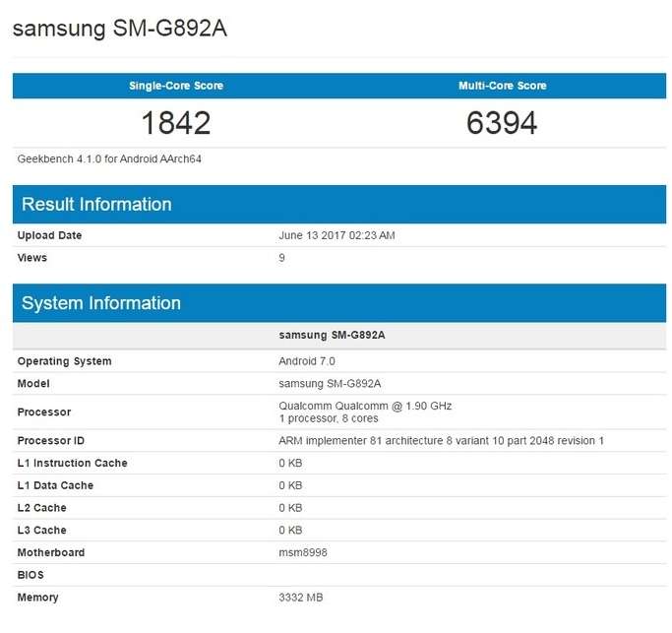Screen dimensions: 672x633
Task: Select the L1 Data Cache label
Action: tap(55, 485)
